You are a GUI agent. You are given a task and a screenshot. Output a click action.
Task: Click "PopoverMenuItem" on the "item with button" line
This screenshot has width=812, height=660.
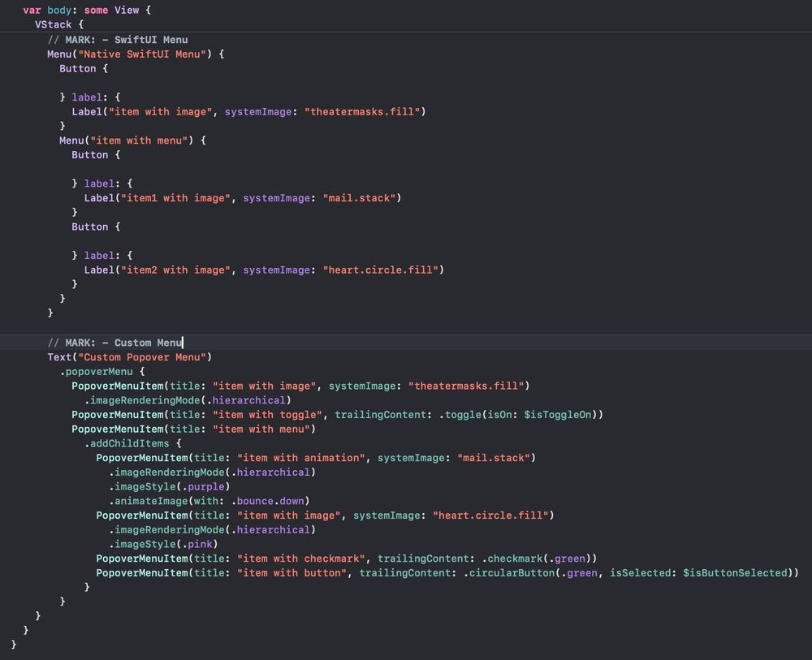click(142, 574)
